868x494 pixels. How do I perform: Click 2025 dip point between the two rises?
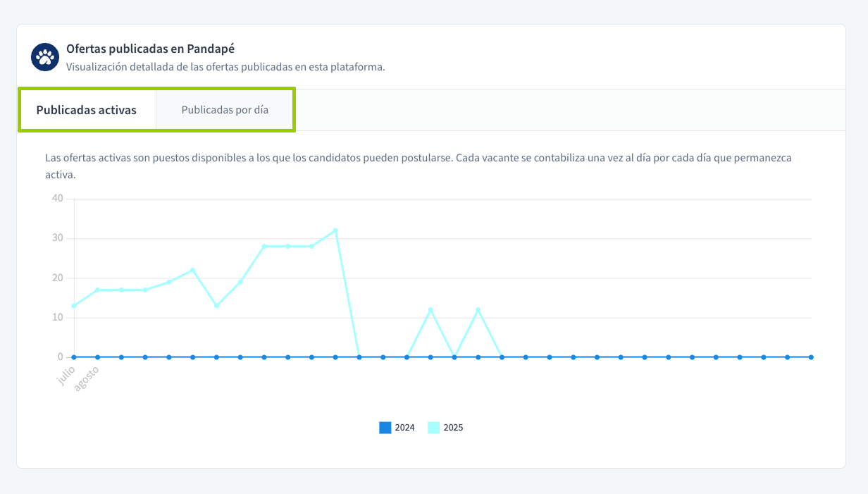coord(216,306)
